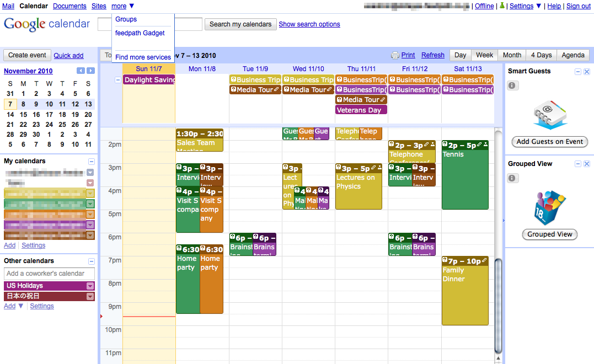This screenshot has width=594, height=364.
Task: Switch to 4 Days view
Action: click(542, 55)
